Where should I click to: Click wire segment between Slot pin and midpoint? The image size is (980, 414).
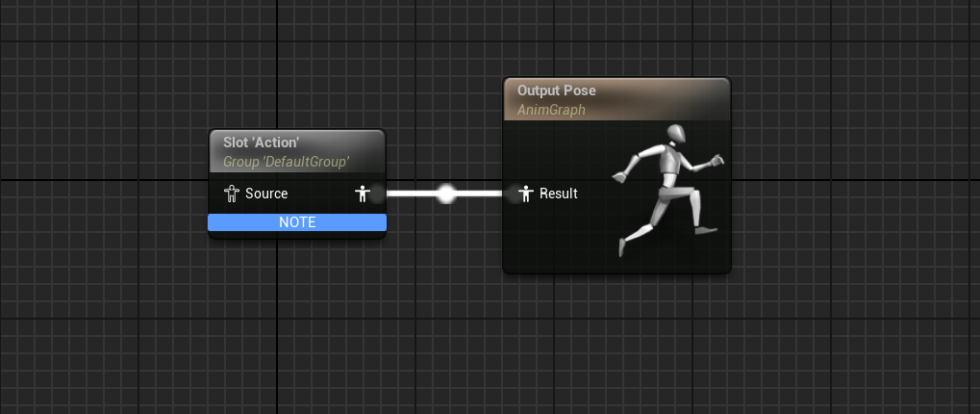click(x=409, y=194)
